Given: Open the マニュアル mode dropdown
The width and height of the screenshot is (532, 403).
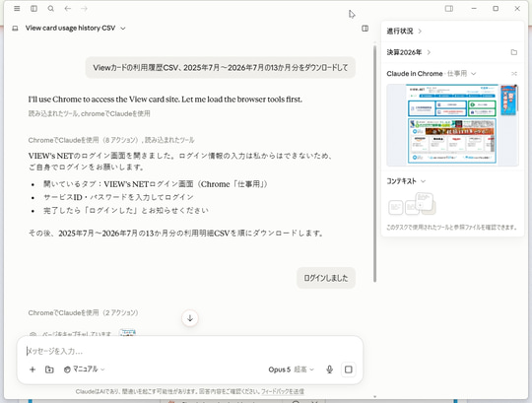Looking at the screenshot, I should (84, 369).
